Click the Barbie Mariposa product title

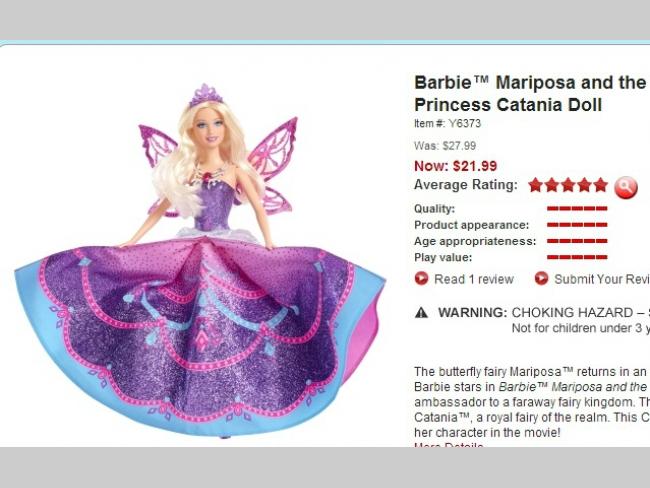[x=532, y=94]
